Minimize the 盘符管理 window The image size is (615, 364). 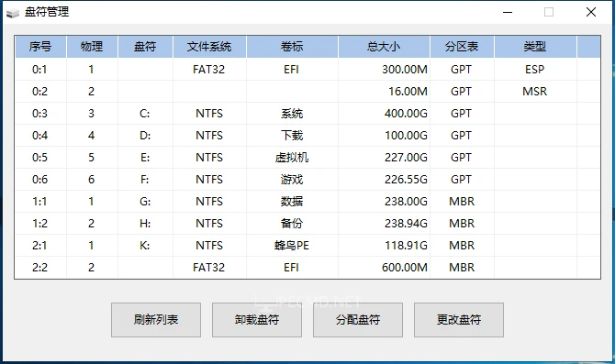coord(508,12)
